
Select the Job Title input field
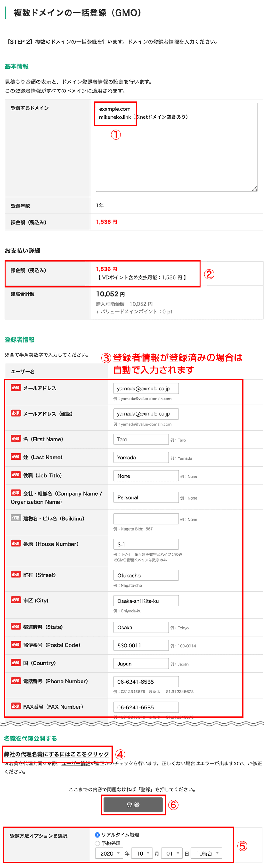pyautogui.click(x=146, y=476)
